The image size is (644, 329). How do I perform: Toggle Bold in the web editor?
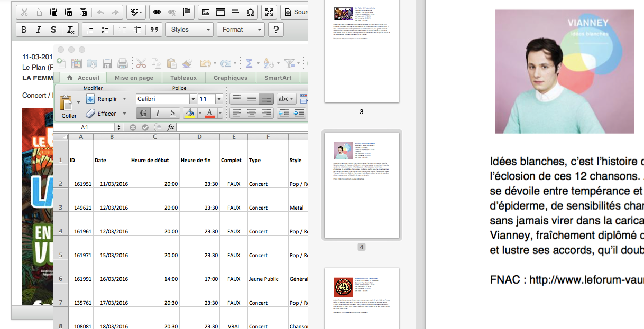point(24,30)
